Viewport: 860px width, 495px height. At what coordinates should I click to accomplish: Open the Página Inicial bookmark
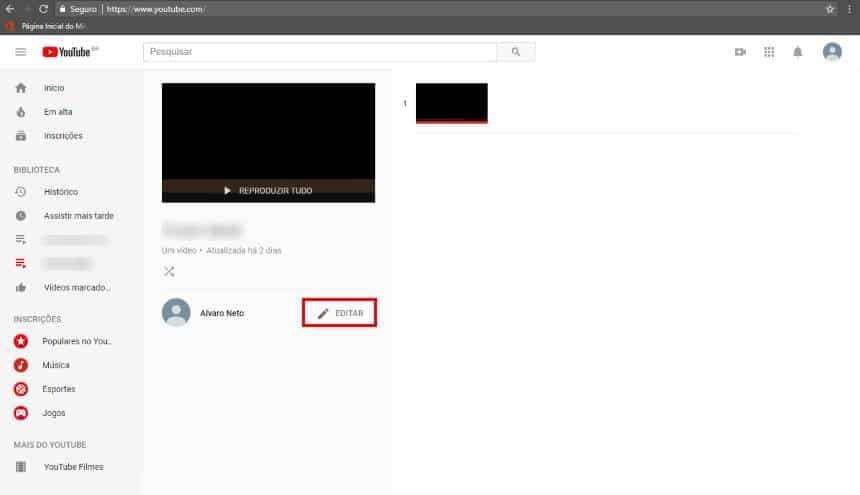click(x=47, y=26)
